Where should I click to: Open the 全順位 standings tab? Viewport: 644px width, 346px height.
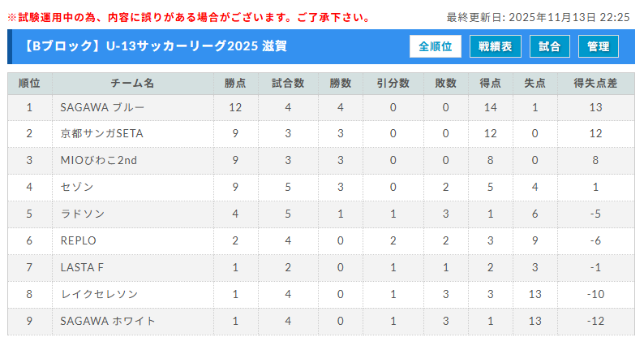pos(436,47)
